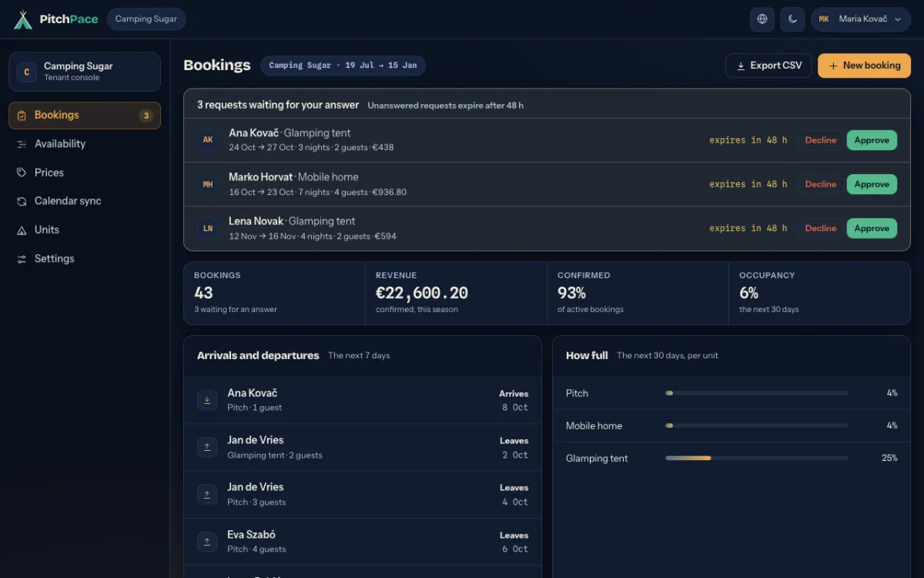
Task: Click the C tenant avatar icon
Action: point(27,72)
